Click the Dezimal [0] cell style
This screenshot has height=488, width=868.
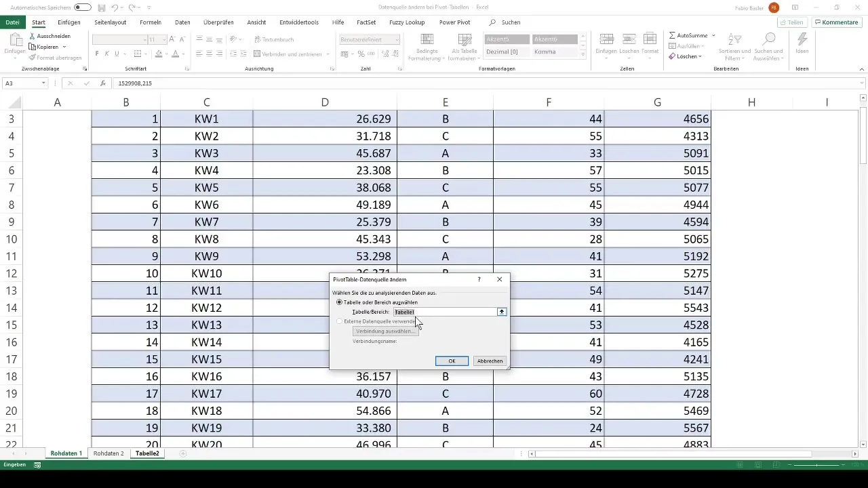point(507,52)
